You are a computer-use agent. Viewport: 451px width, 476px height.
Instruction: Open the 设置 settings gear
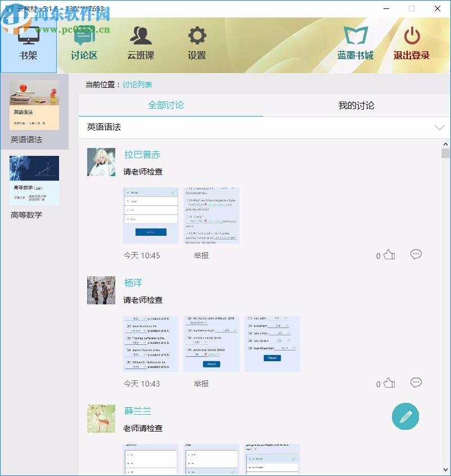196,45
